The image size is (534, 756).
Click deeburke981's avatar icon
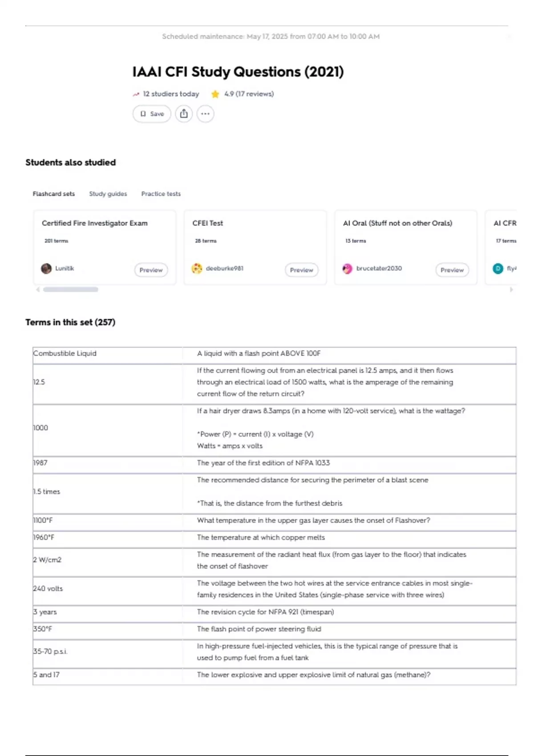click(x=197, y=269)
